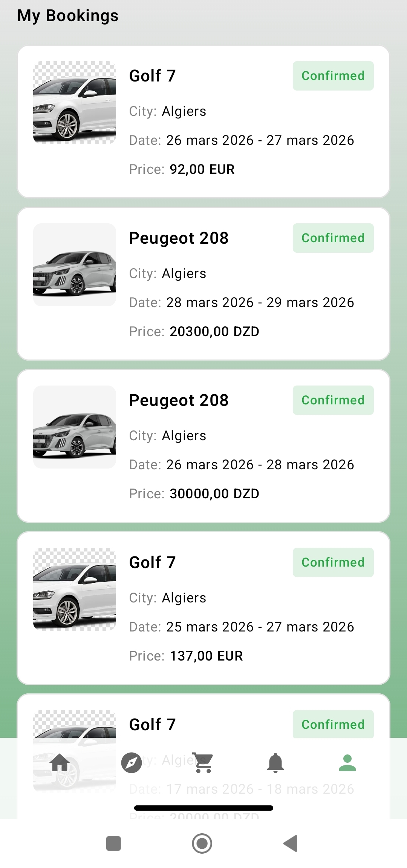Tap Confirmed badge on 30000,00 DZD booking
The image size is (407, 868).
pos(333,400)
